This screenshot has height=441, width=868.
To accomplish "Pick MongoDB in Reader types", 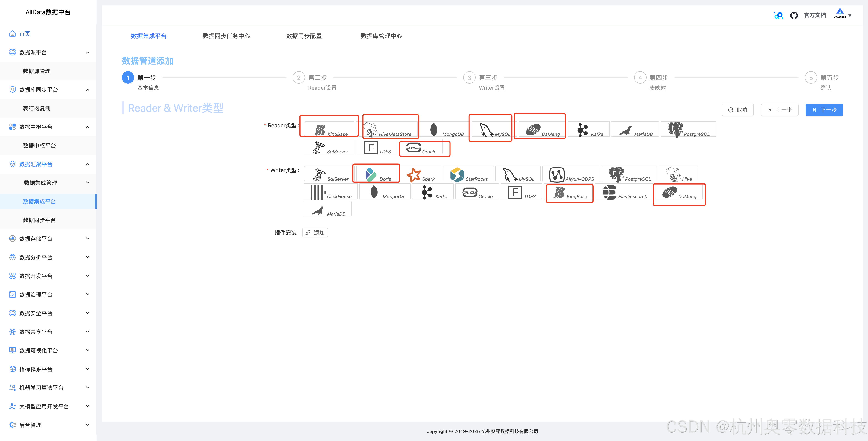I will [x=445, y=129].
